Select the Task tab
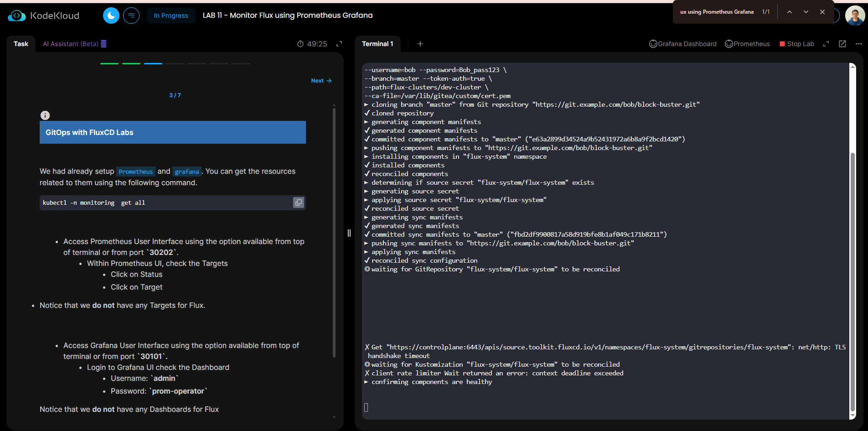This screenshot has width=868, height=431. [x=21, y=44]
